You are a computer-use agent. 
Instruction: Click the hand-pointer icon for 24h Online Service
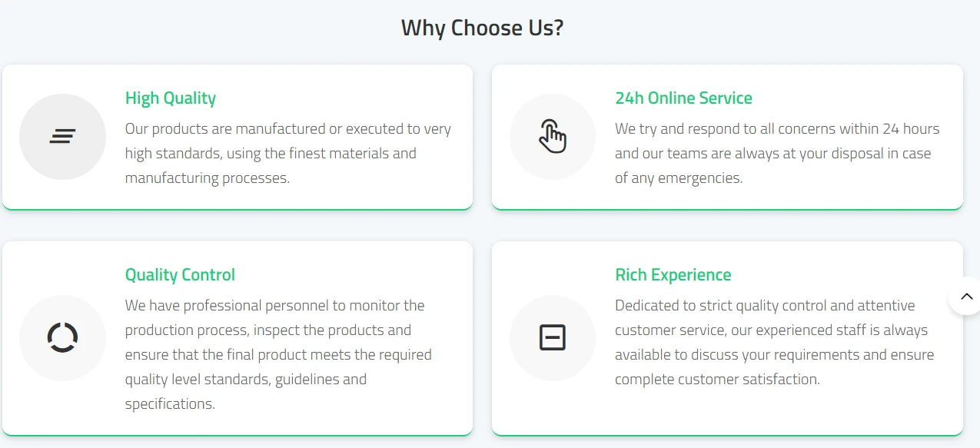pyautogui.click(x=552, y=137)
